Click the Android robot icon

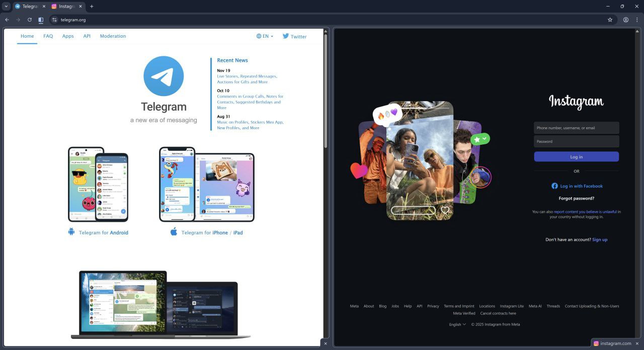[71, 232]
